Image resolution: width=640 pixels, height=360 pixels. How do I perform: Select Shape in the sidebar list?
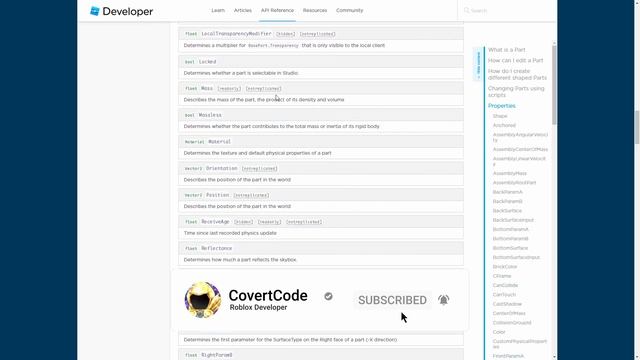500,116
